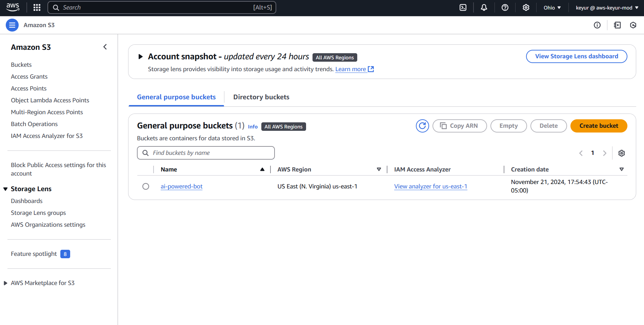Refresh the buckets list

[x=422, y=126]
